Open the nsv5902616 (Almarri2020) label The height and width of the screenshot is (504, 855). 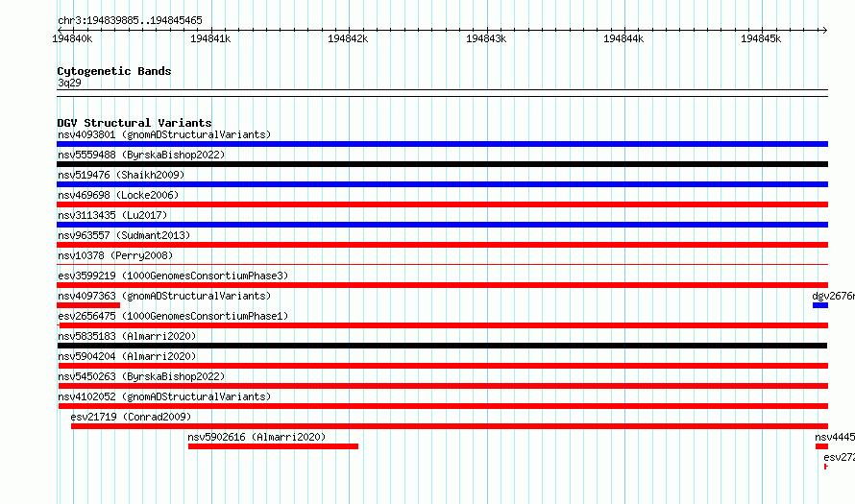[x=256, y=437]
